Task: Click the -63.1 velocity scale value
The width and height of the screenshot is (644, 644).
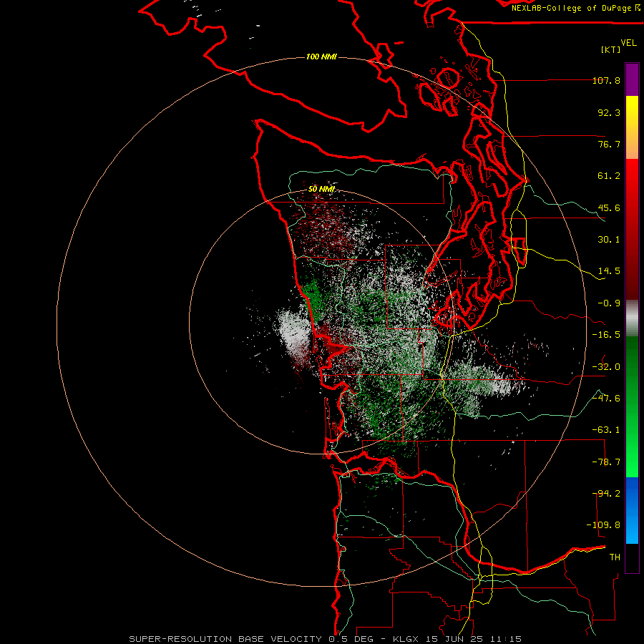Action: pyautogui.click(x=606, y=430)
